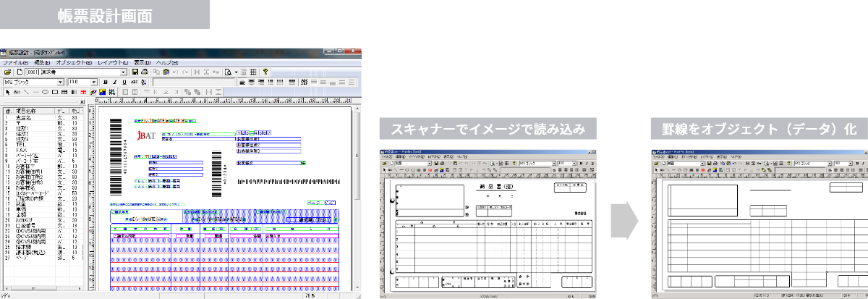Select the rectangle drawing tool

(55, 92)
